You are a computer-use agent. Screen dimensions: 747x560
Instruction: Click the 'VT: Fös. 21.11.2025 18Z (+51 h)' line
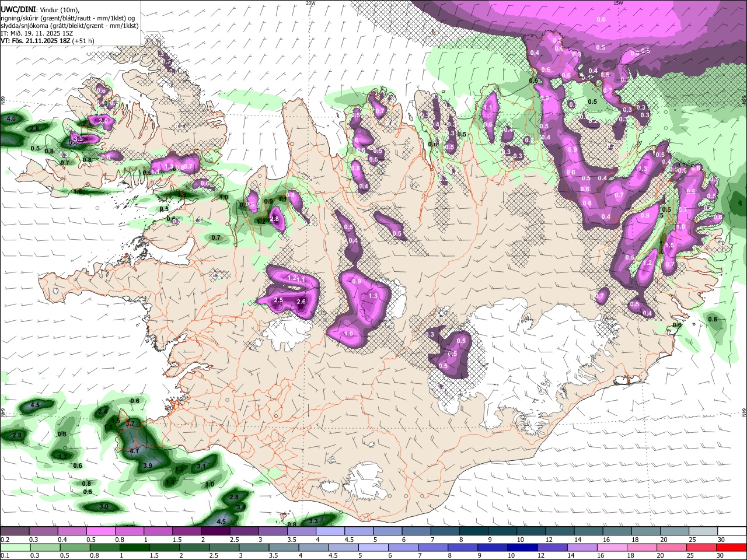pos(47,41)
